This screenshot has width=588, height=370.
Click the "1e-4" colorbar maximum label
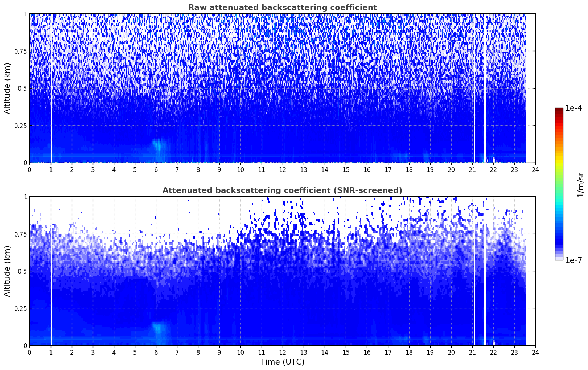tap(573, 108)
